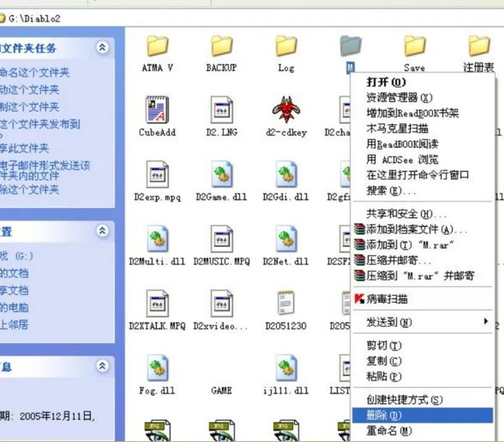Click share this folder task link

coord(25,148)
